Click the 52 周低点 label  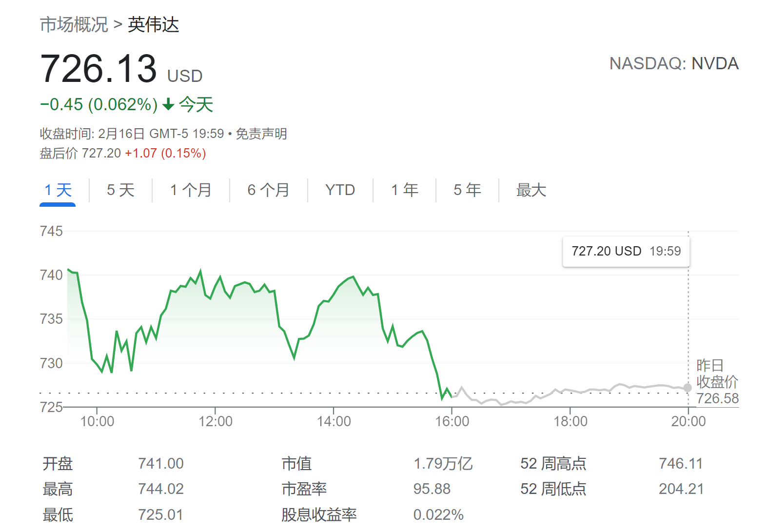(553, 489)
